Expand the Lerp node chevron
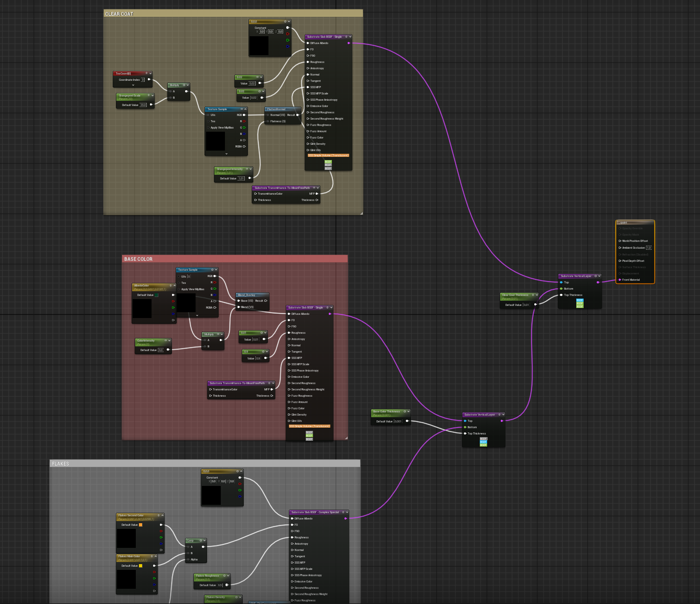Viewport: 700px width, 604px height. click(204, 541)
